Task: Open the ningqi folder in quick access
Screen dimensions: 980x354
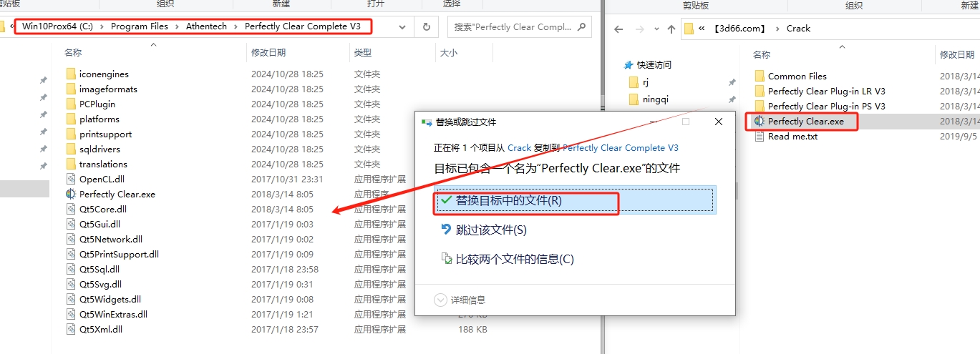Action: [x=656, y=99]
